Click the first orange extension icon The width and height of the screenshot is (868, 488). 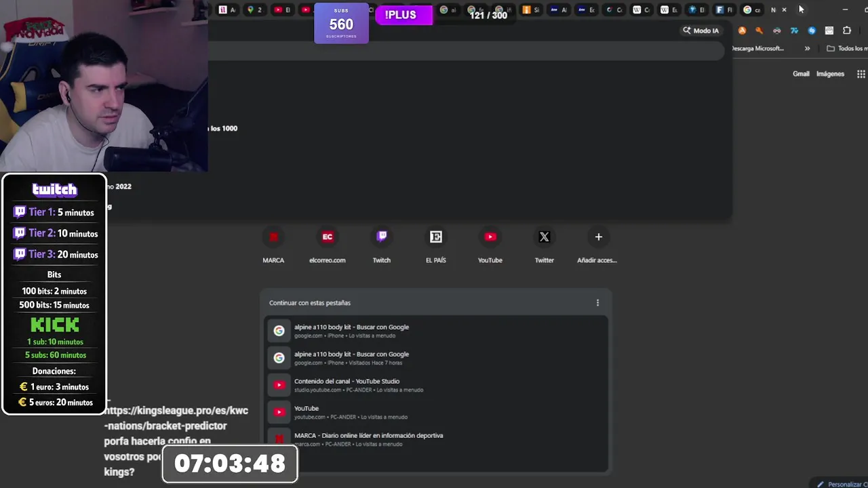coord(742,30)
